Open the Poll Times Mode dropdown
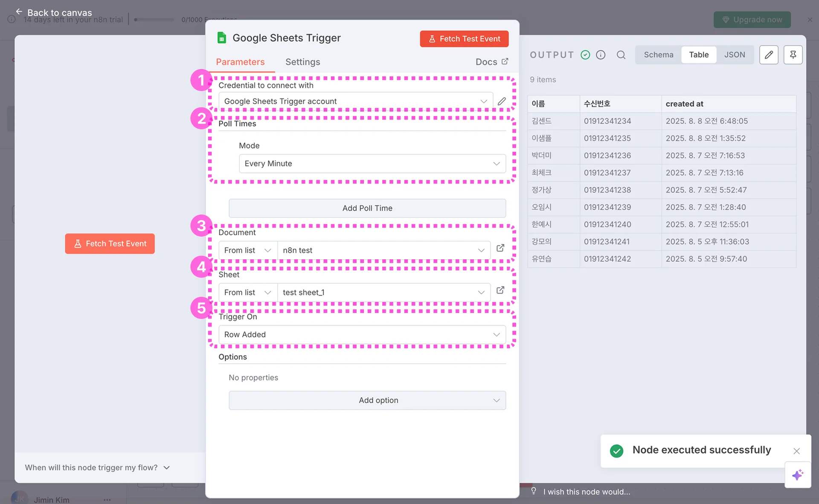Image resolution: width=819 pixels, height=504 pixels. coord(372,164)
